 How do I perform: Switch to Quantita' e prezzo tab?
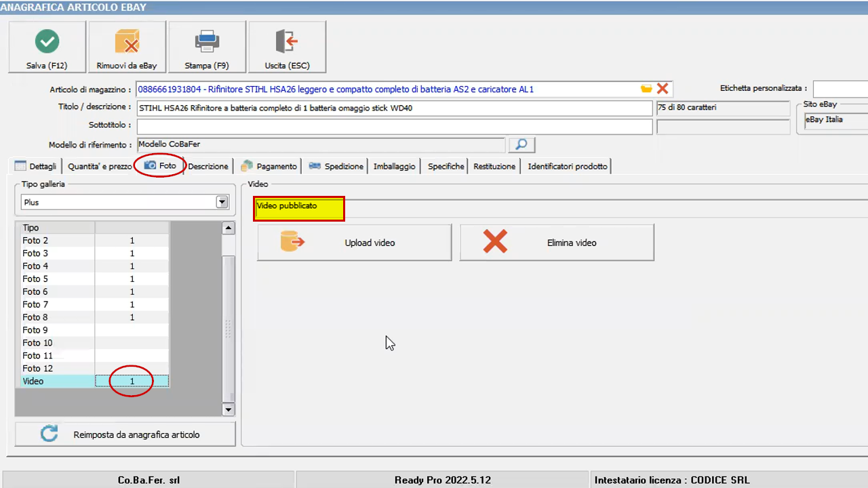point(100,166)
